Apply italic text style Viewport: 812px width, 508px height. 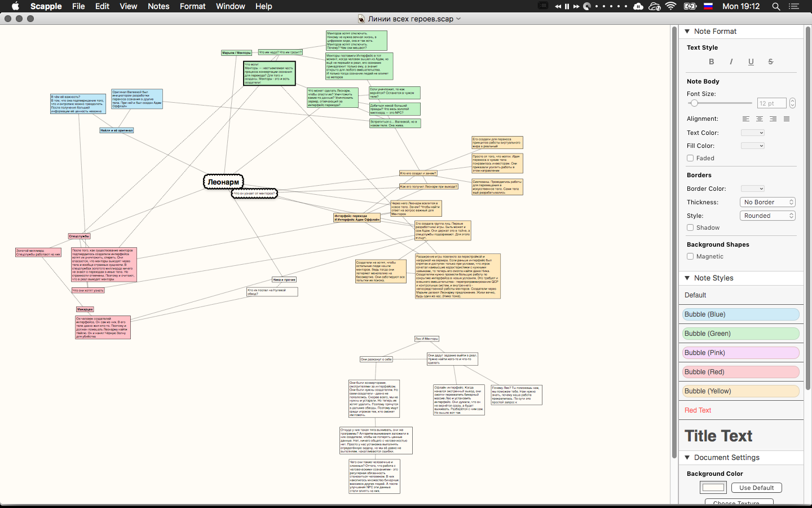pyautogui.click(x=731, y=62)
